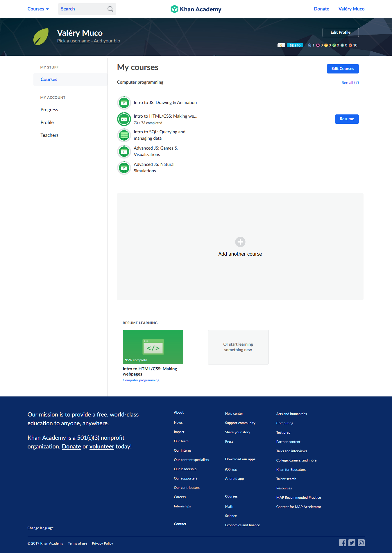
Task: Click the Resume button
Action: pyautogui.click(x=347, y=119)
